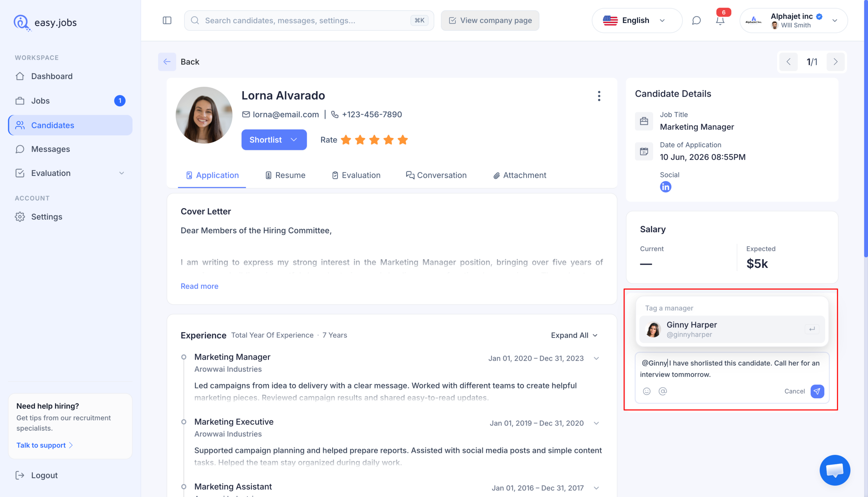The width and height of the screenshot is (868, 497).
Task: Click Read more under Cover Letter
Action: 199,286
